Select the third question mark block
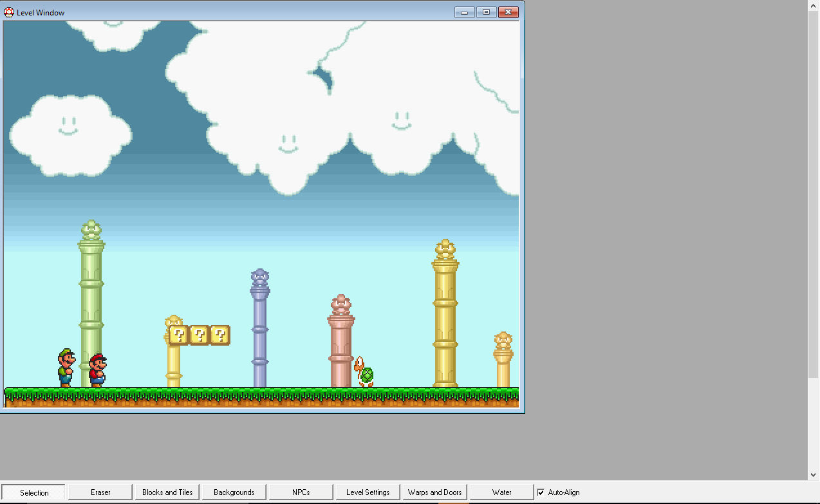The width and height of the screenshot is (820, 504). pos(219,335)
